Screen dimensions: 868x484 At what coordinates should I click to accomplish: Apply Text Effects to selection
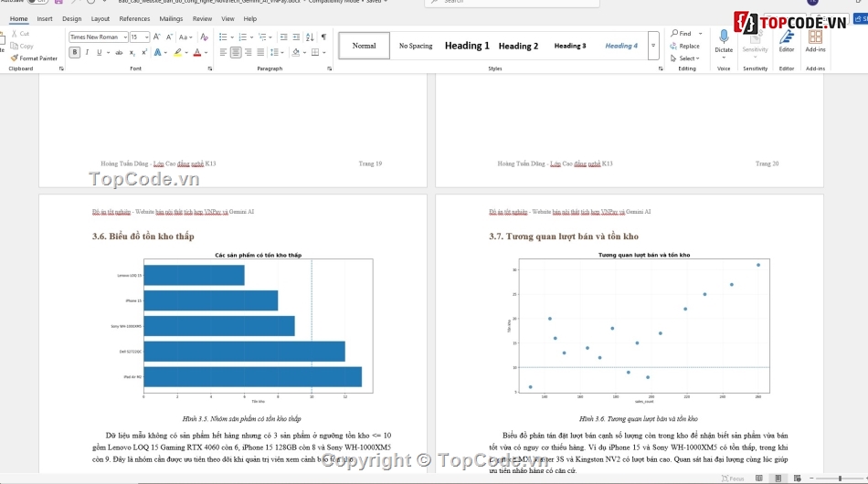click(158, 53)
